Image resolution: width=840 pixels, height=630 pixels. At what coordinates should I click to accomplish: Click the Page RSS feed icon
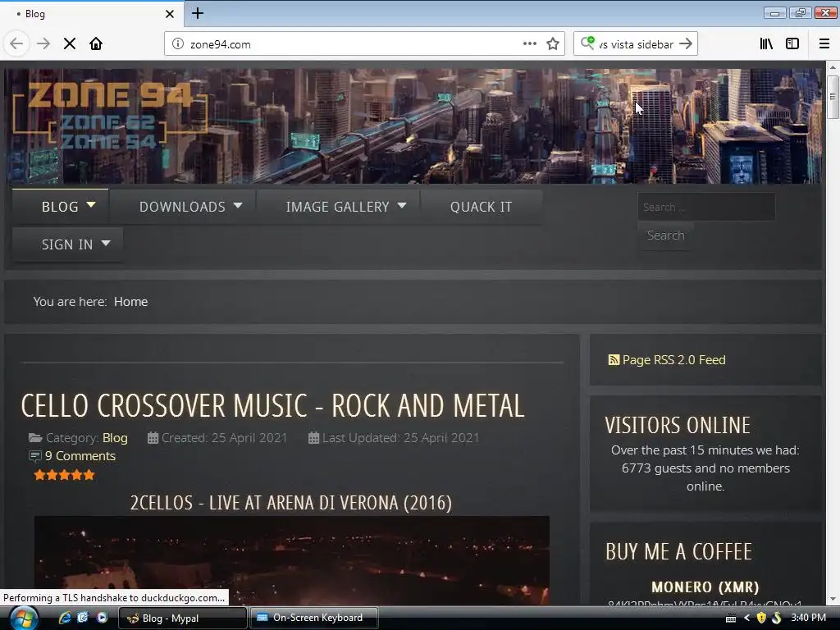[614, 360]
